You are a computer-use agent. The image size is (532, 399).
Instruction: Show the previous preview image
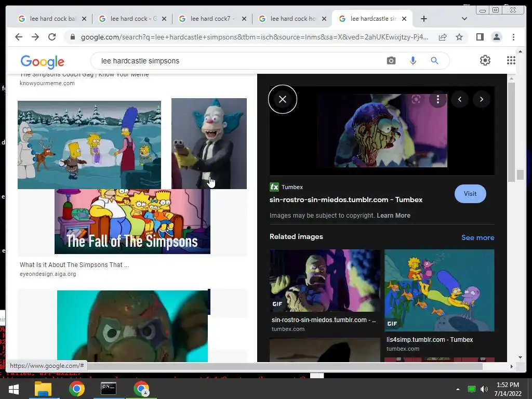click(x=460, y=99)
